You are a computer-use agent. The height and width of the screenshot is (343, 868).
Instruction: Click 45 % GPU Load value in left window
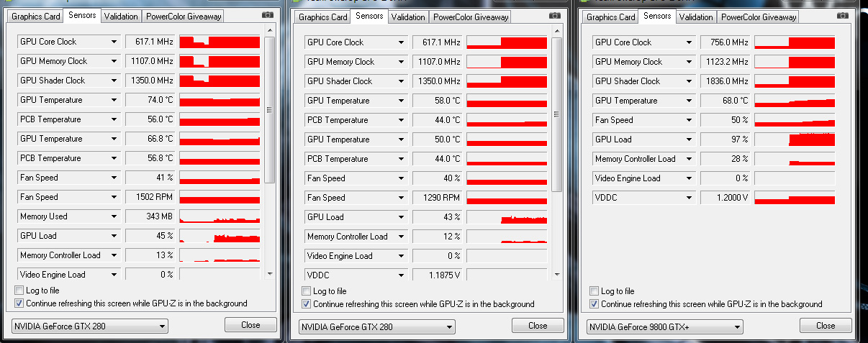(150, 236)
